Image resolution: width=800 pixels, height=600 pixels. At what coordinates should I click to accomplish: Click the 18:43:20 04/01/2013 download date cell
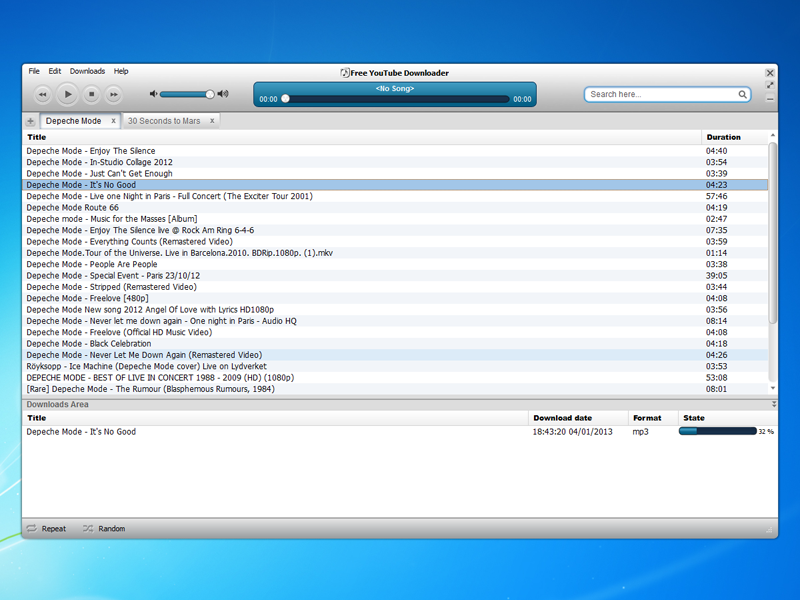(572, 432)
